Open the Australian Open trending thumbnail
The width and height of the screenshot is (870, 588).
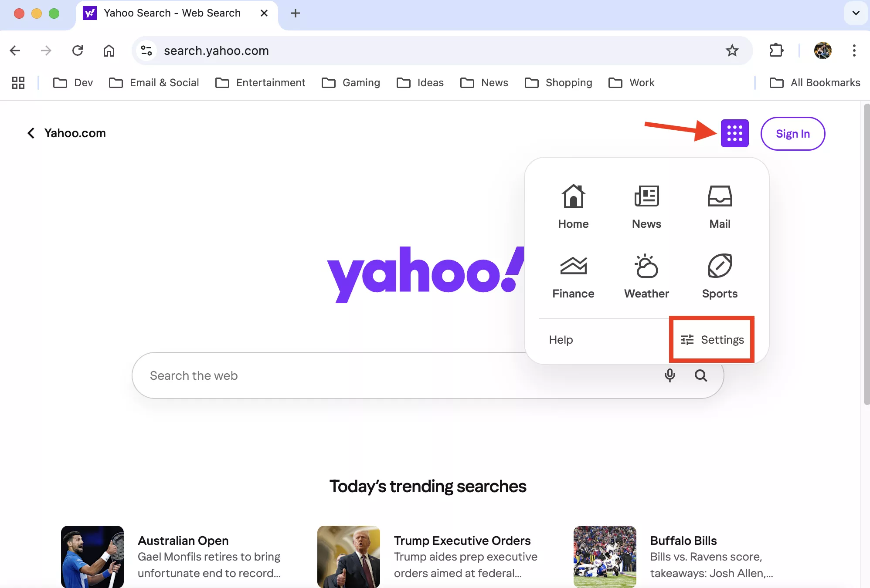point(92,556)
